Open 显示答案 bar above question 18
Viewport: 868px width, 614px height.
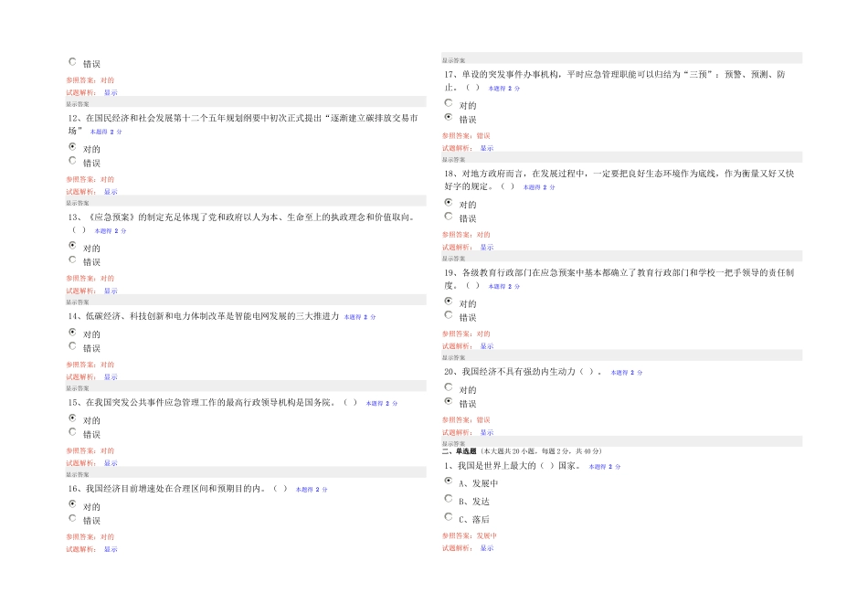tap(621, 159)
